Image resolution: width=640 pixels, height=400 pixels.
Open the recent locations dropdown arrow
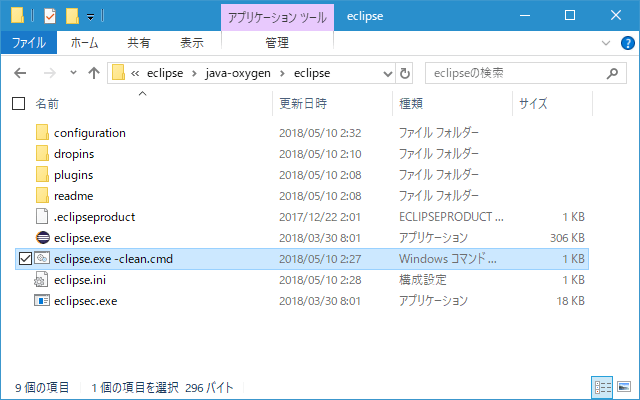pos(73,73)
